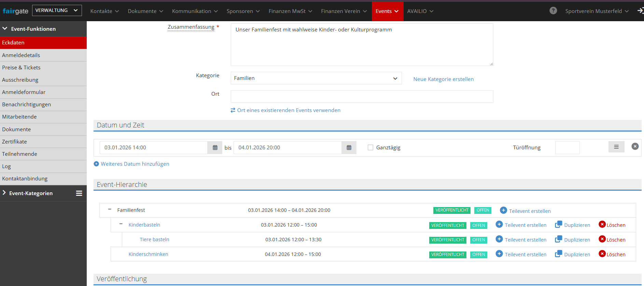Collapse the Familienfest hierarchy row
Screen dimensions: 644x286
tap(110, 209)
